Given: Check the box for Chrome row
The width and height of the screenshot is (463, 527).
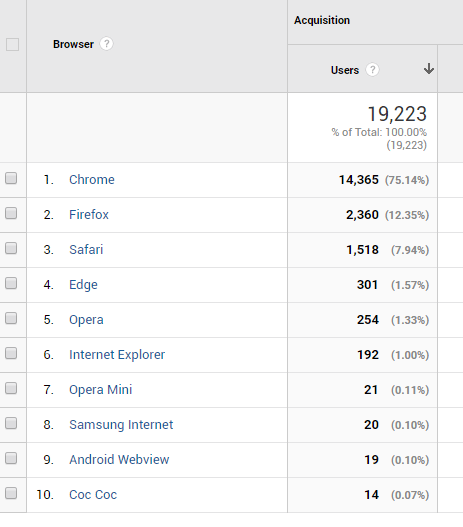Looking at the screenshot, I should click(x=11, y=178).
